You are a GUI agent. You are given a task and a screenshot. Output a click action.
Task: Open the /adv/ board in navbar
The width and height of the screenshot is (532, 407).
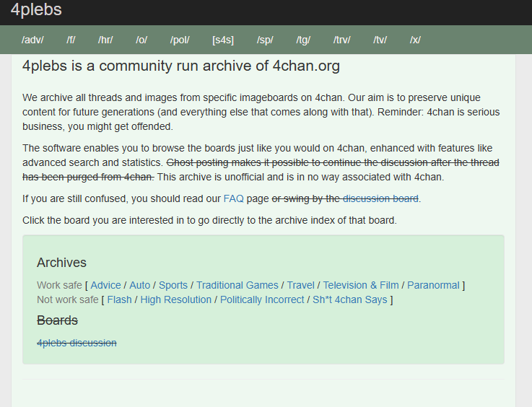point(32,40)
